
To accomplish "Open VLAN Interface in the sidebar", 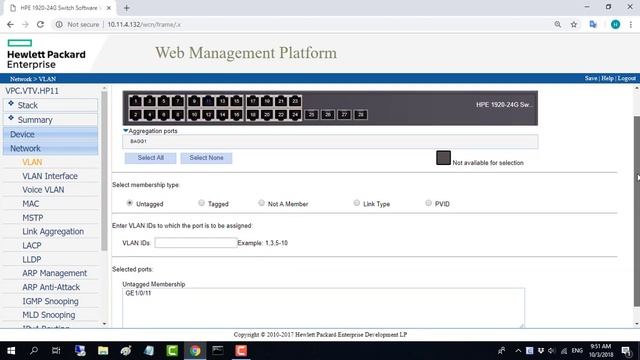I will tap(50, 176).
